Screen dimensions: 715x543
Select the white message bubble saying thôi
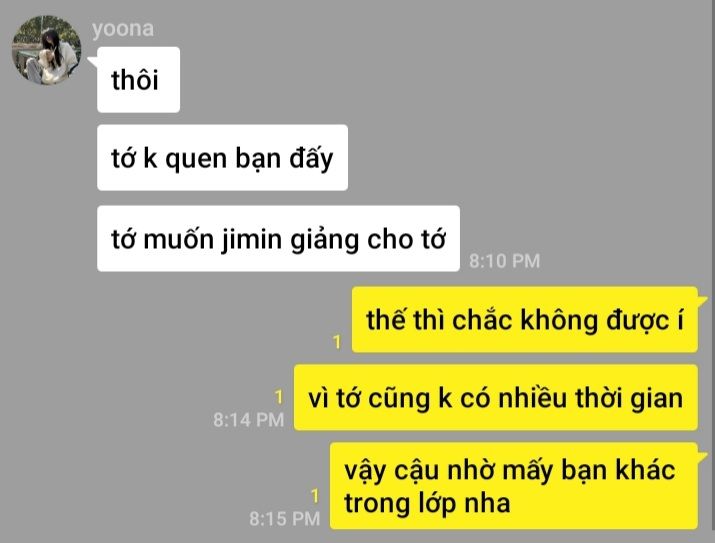coord(138,80)
